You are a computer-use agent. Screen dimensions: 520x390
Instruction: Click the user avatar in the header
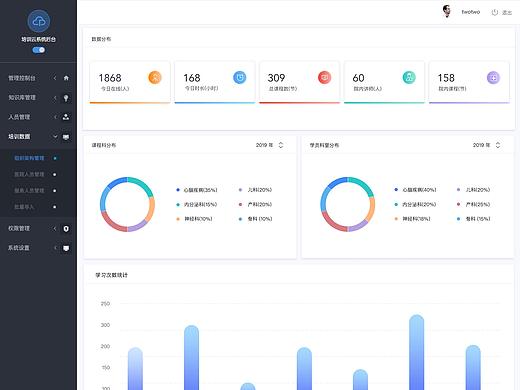(x=447, y=11)
